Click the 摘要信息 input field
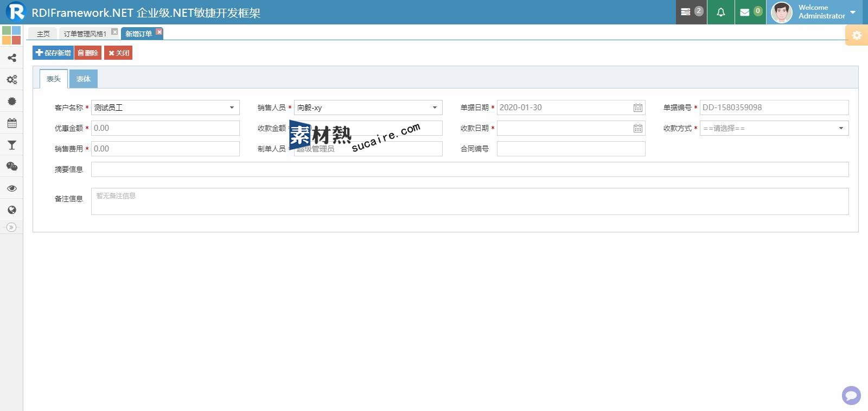Screen dimensions: 868x411 point(470,169)
